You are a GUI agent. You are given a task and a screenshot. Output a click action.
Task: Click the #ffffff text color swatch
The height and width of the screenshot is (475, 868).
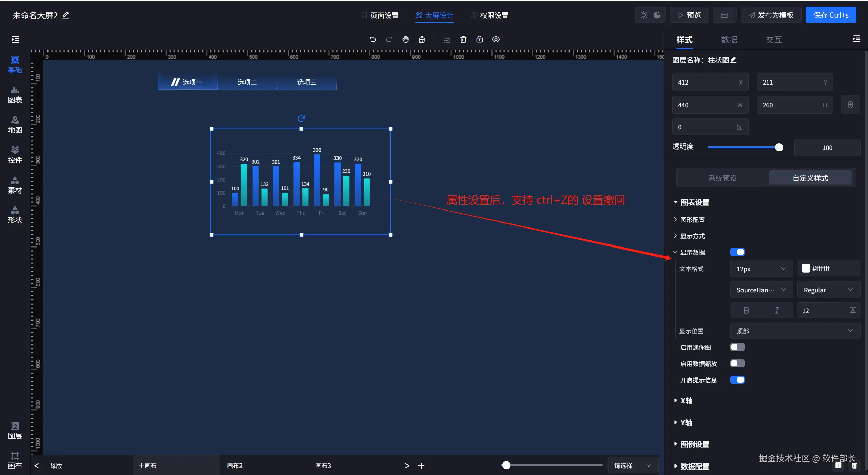point(806,268)
